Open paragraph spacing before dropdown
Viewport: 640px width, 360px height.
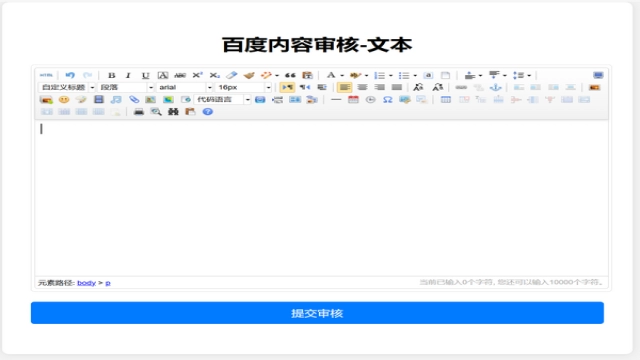[480, 76]
